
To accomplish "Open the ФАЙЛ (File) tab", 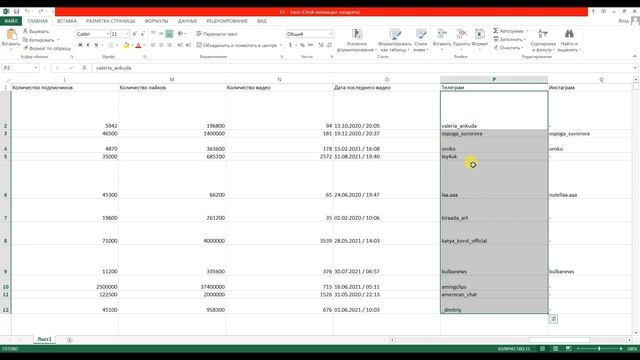I will (11, 21).
